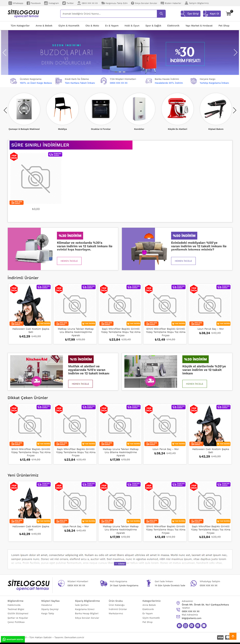Click the Kayıt Ol button
This screenshot has width=240, height=644.
(x=212, y=13)
